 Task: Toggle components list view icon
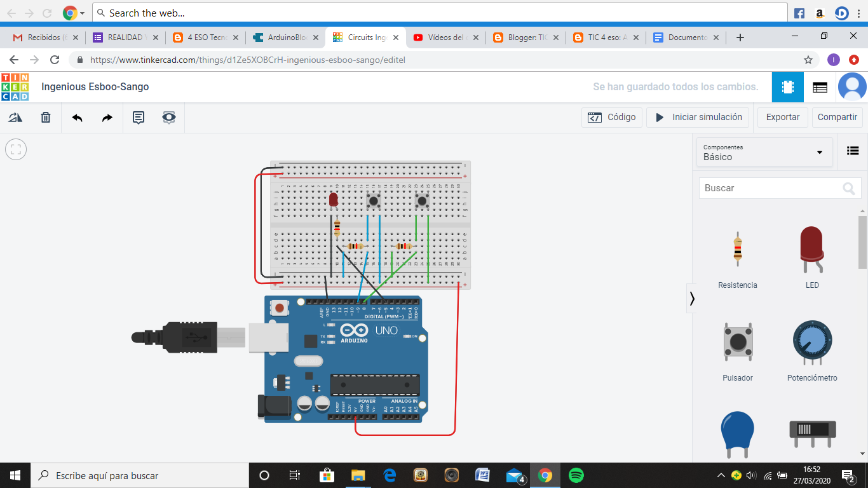853,151
